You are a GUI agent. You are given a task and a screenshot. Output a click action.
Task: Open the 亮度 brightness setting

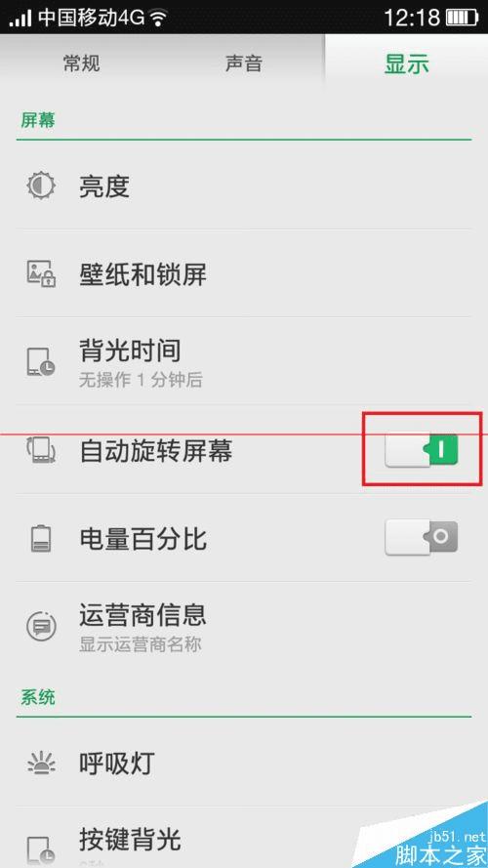point(244,186)
